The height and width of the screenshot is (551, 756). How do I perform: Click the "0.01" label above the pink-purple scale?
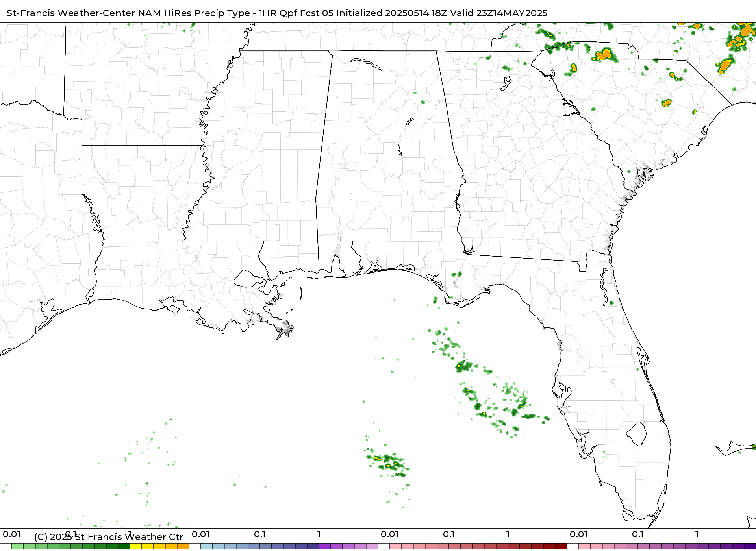point(579,534)
